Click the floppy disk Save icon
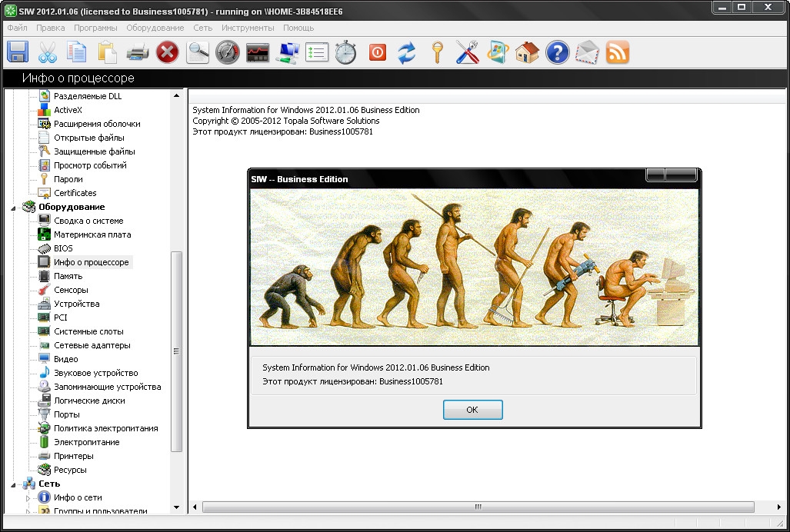The image size is (790, 532). pyautogui.click(x=18, y=52)
